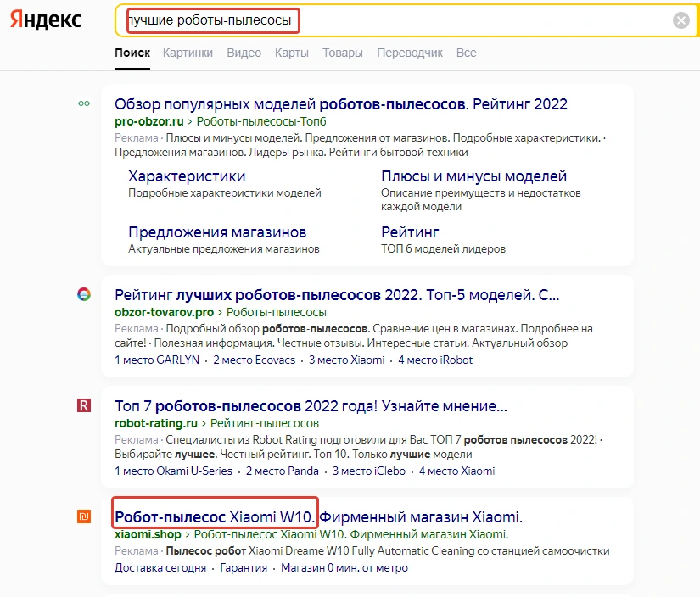Image resolution: width=700 pixels, height=597 pixels.
Task: Open the xiaomi.shop Робот-пылесос Xiaomi W10 breadcrumb
Action: 351,534
